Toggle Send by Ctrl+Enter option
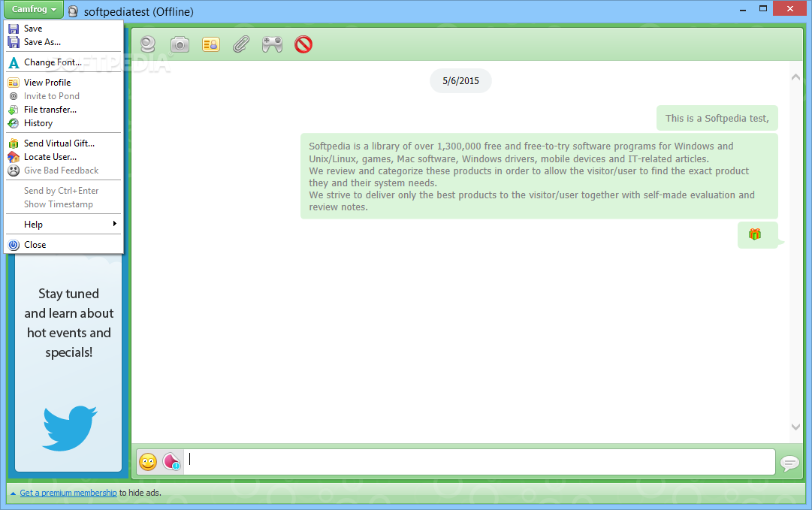The height and width of the screenshot is (510, 812). 63,191
